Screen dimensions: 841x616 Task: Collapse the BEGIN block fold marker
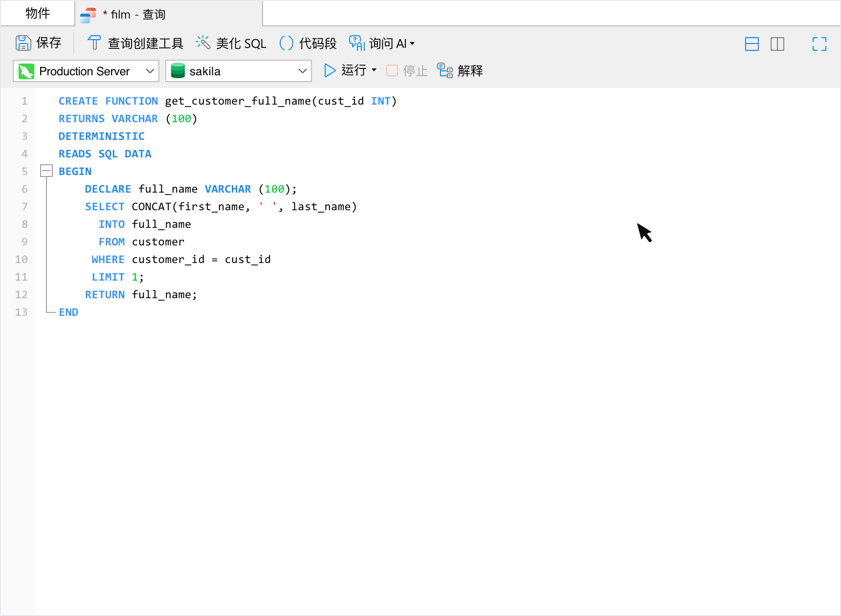46,171
